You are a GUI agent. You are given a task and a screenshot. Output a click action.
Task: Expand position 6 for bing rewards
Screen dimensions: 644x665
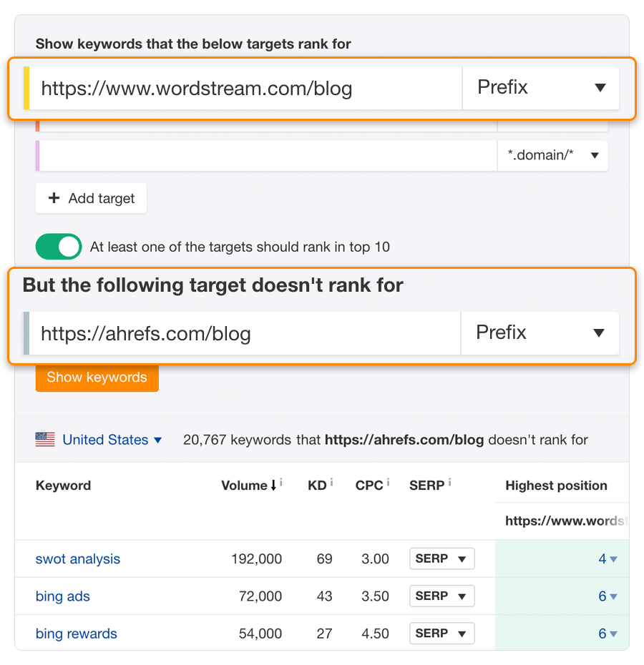[608, 634]
